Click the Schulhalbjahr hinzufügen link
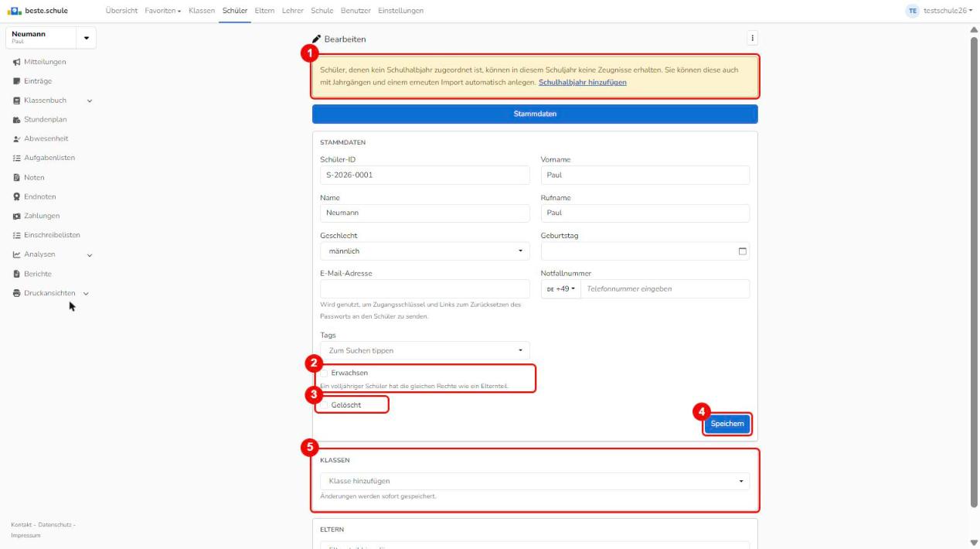This screenshot has width=980, height=549. click(x=582, y=82)
